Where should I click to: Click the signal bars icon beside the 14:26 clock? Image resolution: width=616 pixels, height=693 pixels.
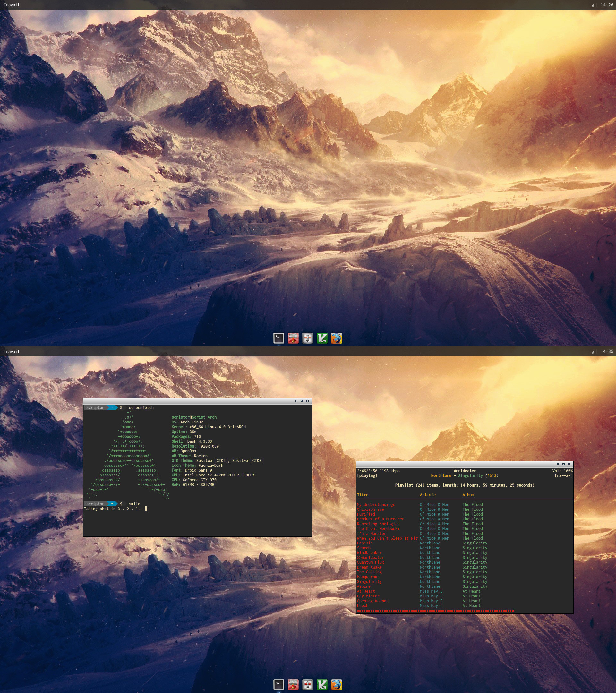pos(594,5)
